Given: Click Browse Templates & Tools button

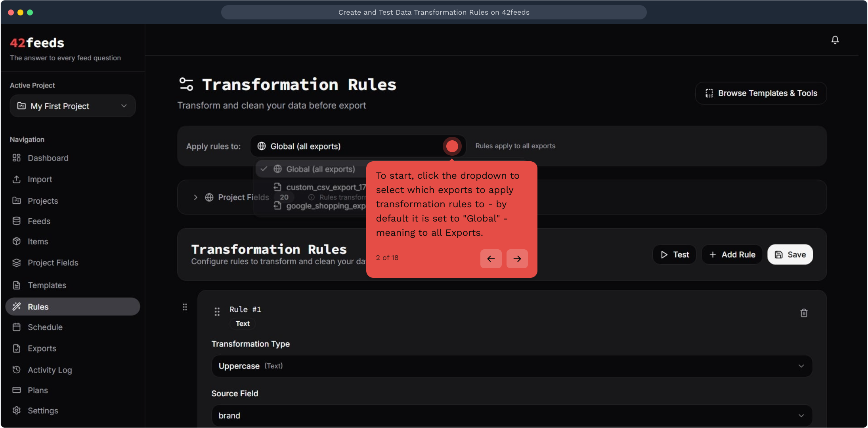Looking at the screenshot, I should pyautogui.click(x=761, y=93).
